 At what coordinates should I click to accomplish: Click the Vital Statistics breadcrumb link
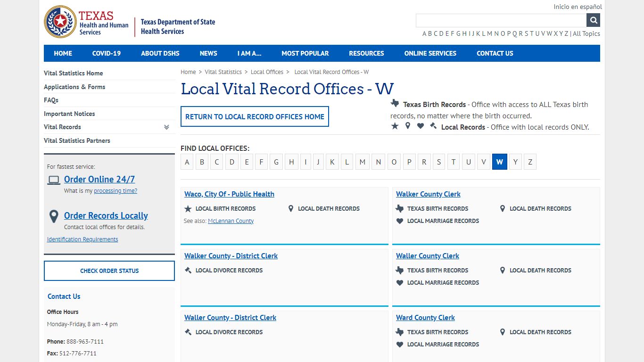[x=223, y=72]
